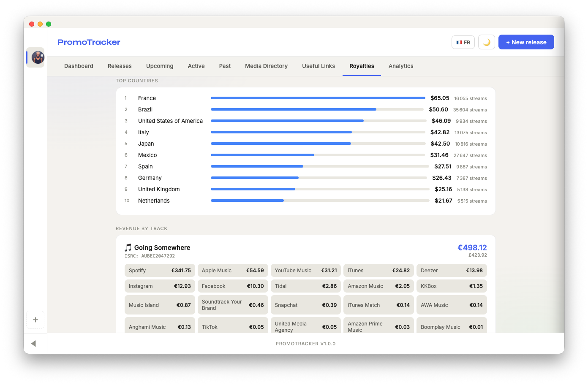Click the macOS green fullscreen button
588x385 pixels.
pyautogui.click(x=49, y=24)
